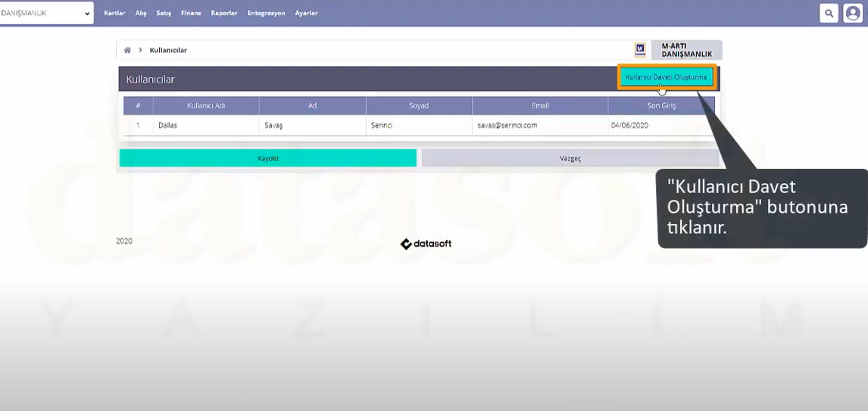Click the home icon in breadcrumb
The image size is (868, 411).
click(x=127, y=51)
